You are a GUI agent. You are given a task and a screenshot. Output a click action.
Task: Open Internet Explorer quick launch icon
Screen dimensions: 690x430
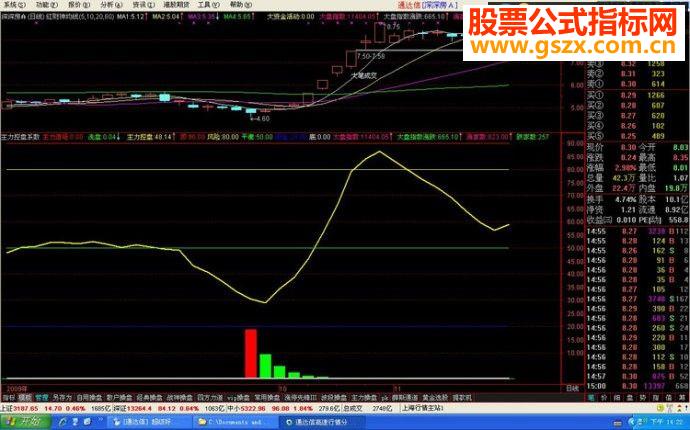(63, 423)
